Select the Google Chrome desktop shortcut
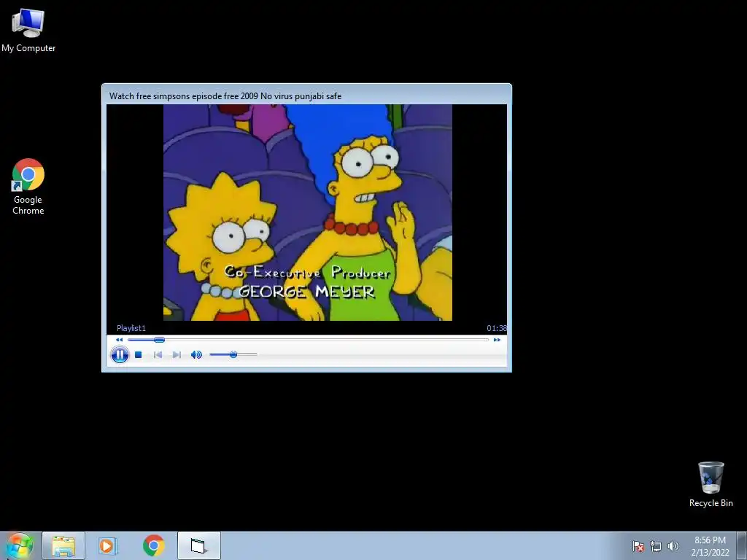 pyautogui.click(x=28, y=187)
